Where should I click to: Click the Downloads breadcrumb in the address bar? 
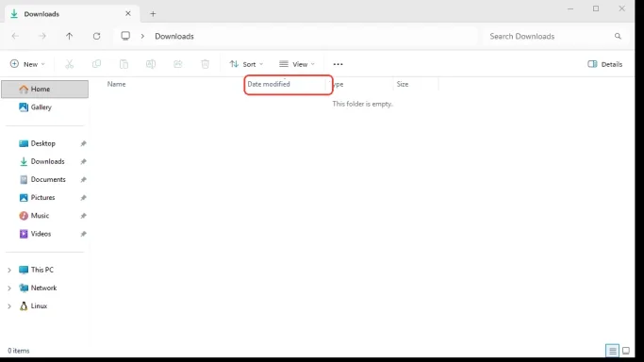174,36
